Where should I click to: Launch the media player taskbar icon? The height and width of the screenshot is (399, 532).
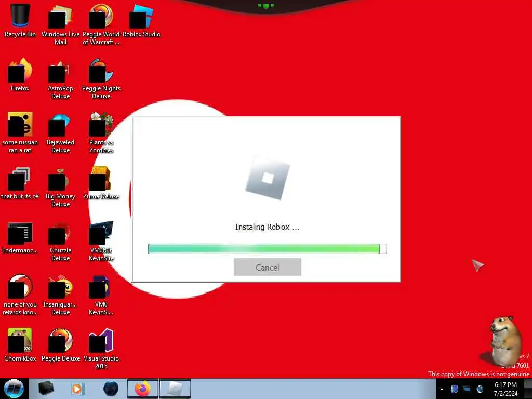click(x=77, y=389)
